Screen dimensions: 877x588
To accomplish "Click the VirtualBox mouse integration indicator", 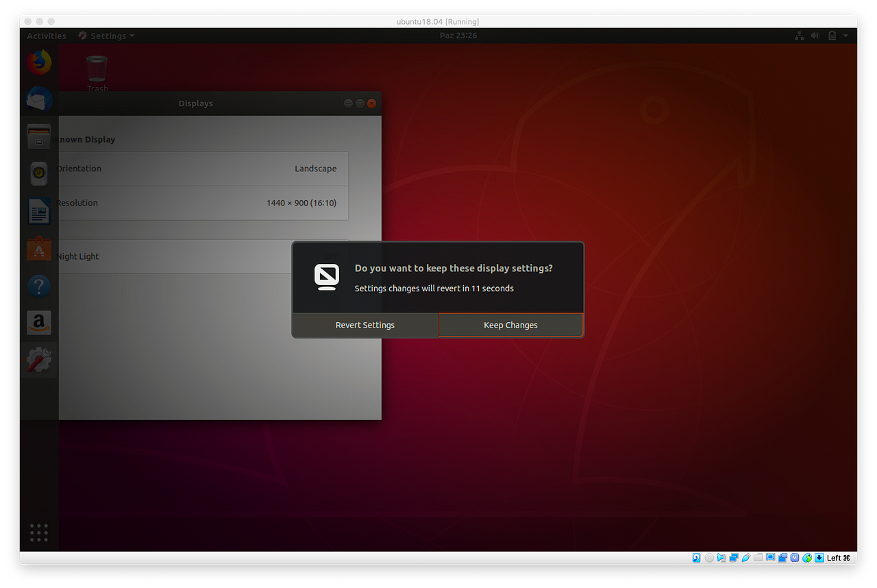I will 807,558.
